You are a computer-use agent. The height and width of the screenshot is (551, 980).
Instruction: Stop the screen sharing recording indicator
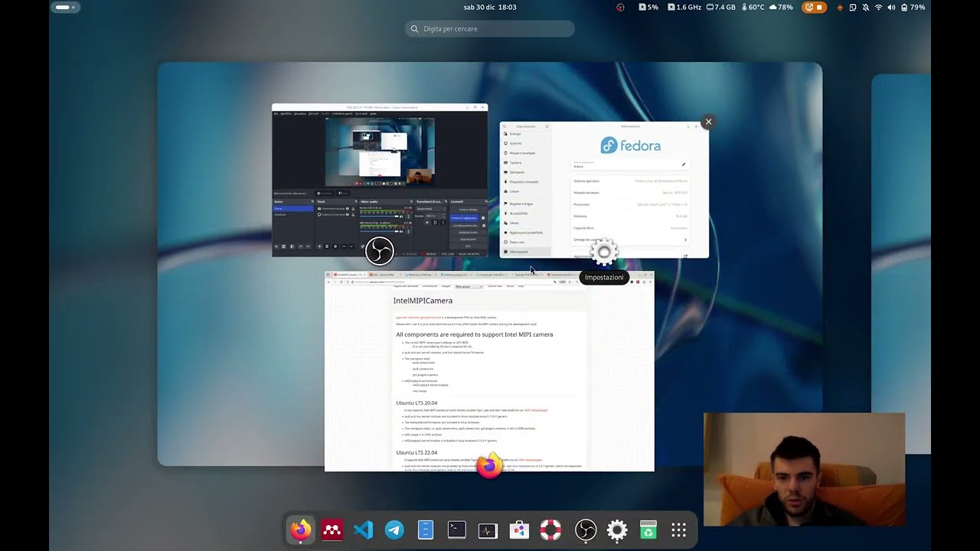(813, 8)
